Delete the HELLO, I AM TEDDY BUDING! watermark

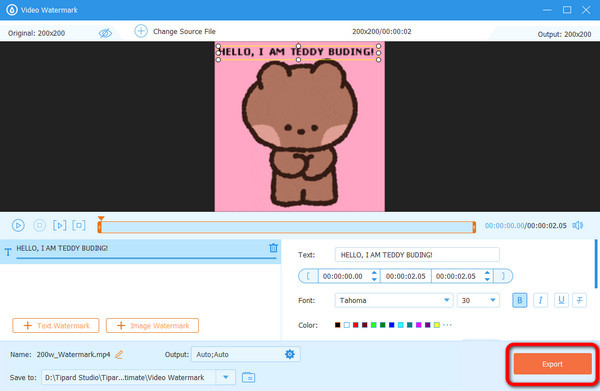[x=273, y=248]
